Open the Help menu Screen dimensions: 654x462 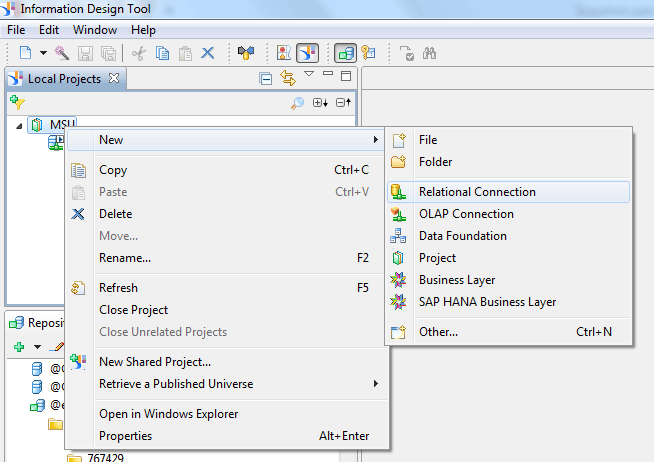143,30
